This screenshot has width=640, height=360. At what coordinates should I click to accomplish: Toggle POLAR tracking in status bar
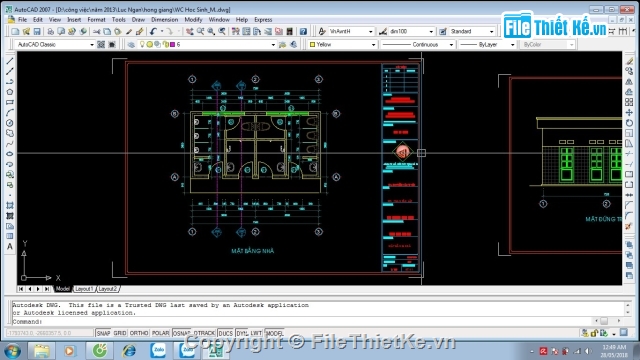[x=160, y=333]
